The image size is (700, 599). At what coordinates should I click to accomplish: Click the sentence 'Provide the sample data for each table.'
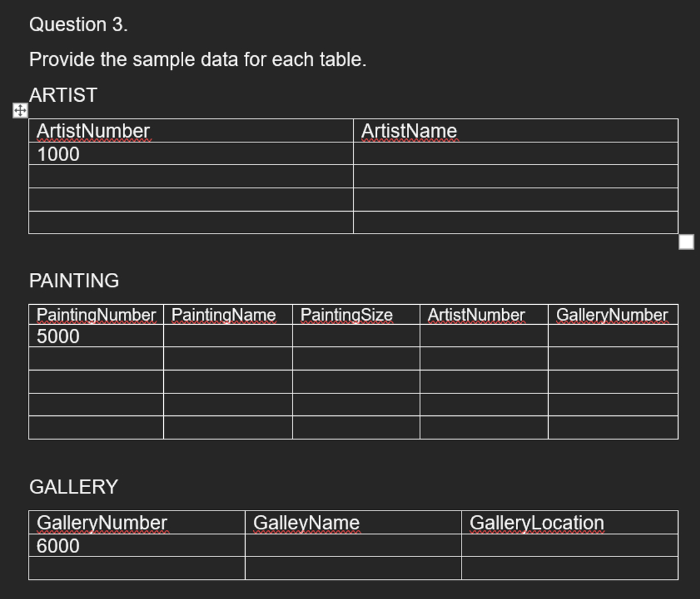[x=198, y=59]
